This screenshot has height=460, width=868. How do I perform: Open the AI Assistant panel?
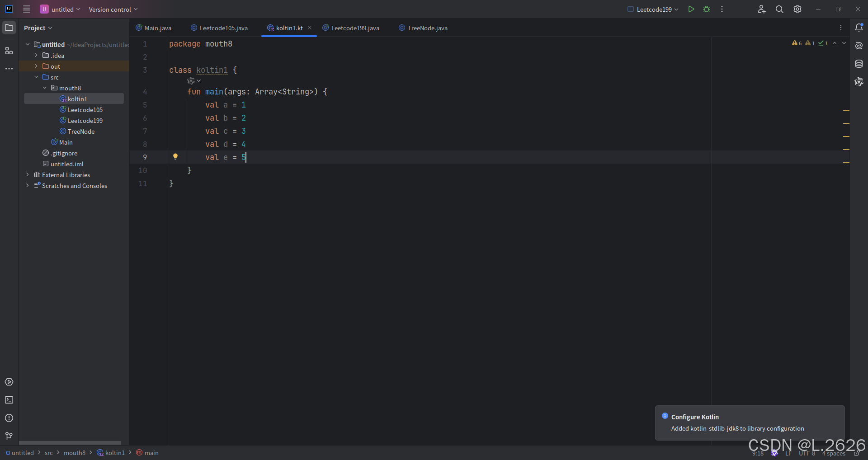(859, 45)
